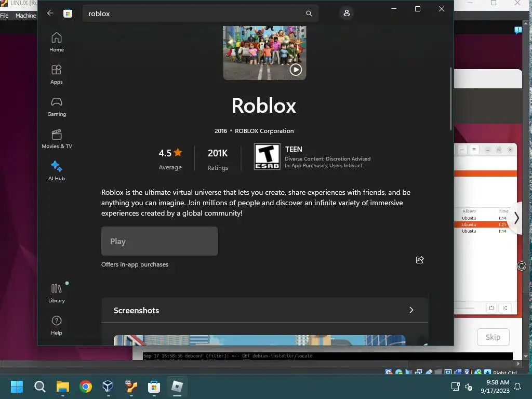This screenshot has height=399, width=532.
Task: Click the Share icon for Roblox
Action: 420,260
